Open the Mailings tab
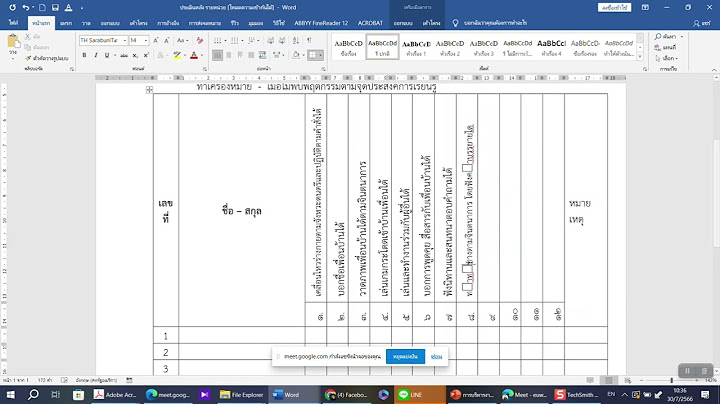Viewport: 720px width, 404px height. 205,22
